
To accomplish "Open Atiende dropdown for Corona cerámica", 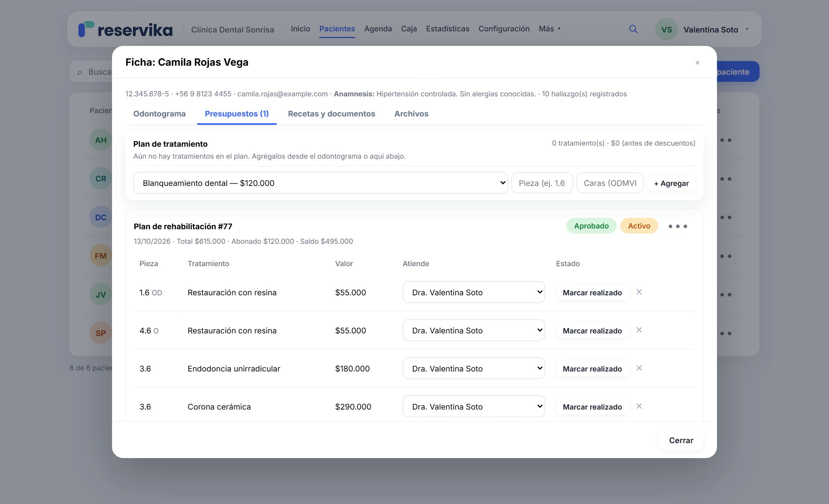I will tap(474, 407).
